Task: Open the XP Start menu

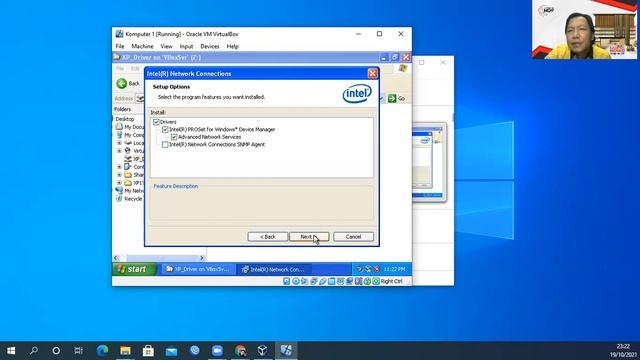Action: (x=134, y=269)
